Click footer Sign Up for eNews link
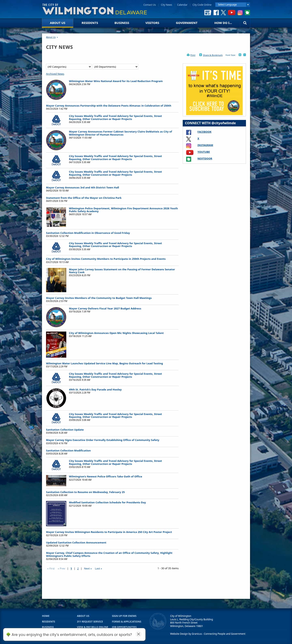Image resolution: width=292 pixels, height=644 pixels. (x=124, y=616)
